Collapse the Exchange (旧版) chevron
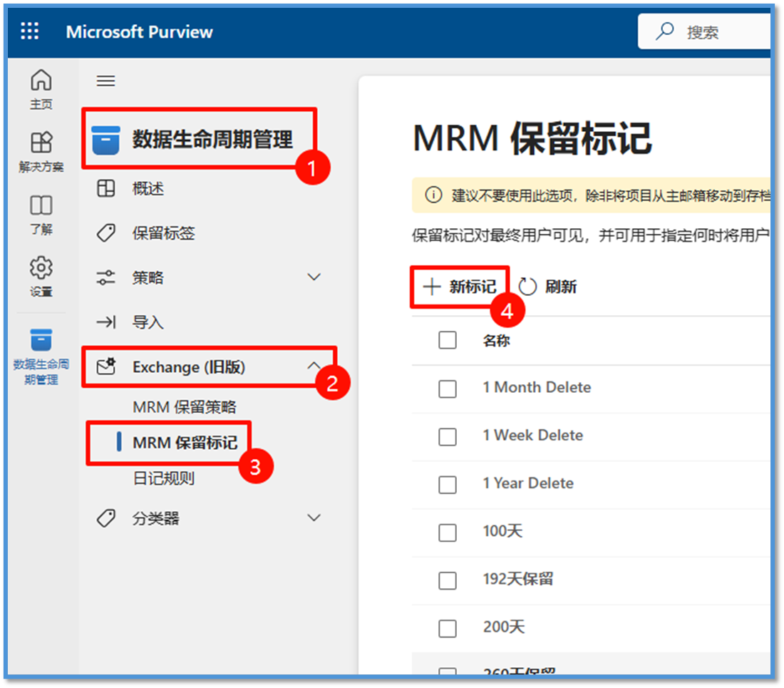 pyautogui.click(x=314, y=366)
